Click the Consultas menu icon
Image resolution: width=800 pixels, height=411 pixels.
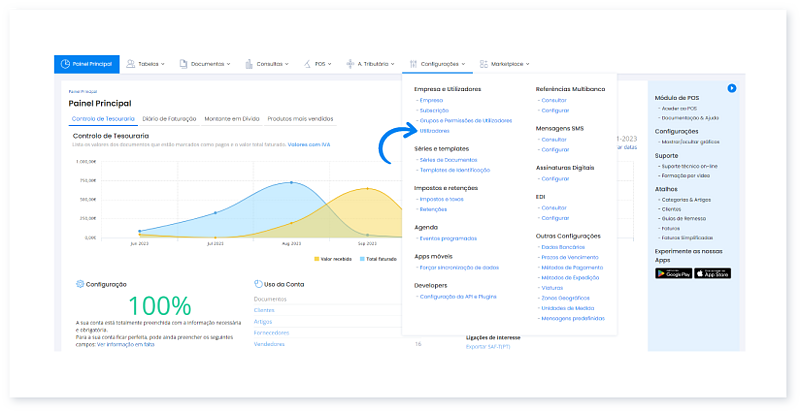click(249, 64)
